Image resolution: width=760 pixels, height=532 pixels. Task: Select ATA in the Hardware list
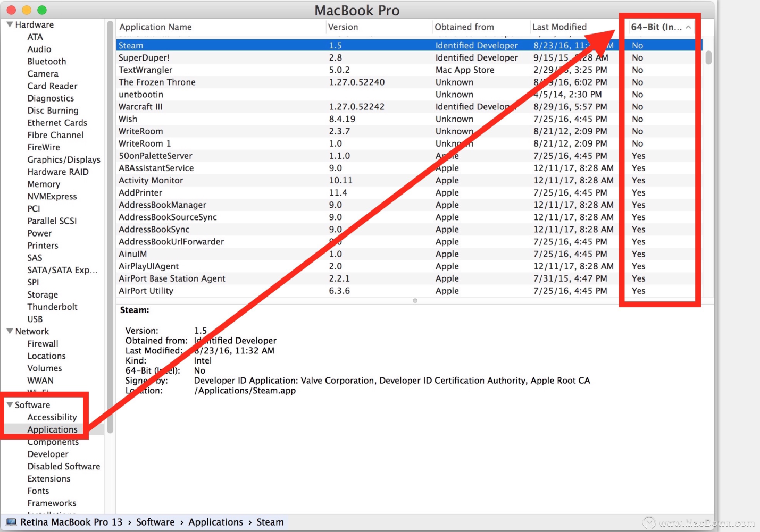[35, 37]
